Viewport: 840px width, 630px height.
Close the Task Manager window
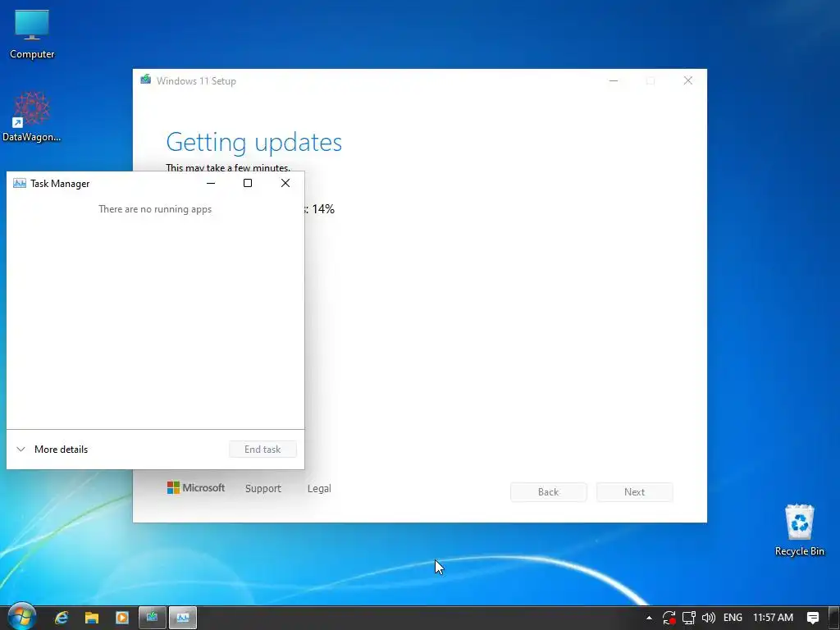point(285,183)
